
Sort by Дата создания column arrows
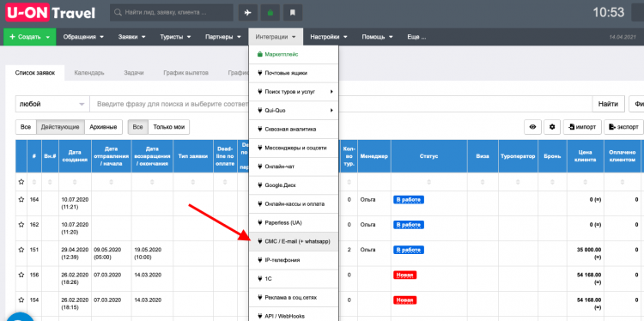(x=75, y=182)
